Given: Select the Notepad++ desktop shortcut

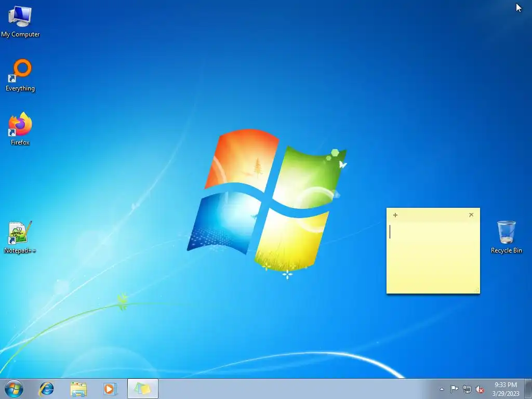Looking at the screenshot, I should 20,237.
